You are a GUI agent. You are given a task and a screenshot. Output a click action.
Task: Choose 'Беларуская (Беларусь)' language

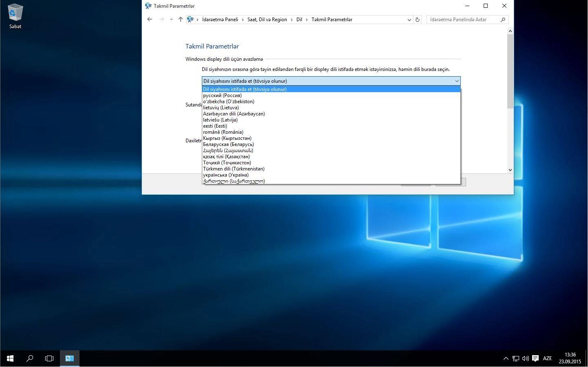(331, 144)
